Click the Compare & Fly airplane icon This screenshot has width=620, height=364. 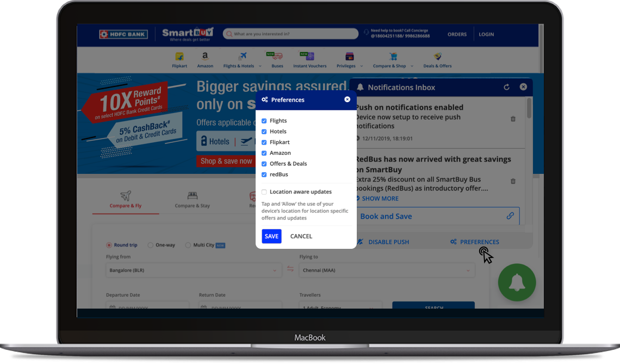(x=125, y=196)
